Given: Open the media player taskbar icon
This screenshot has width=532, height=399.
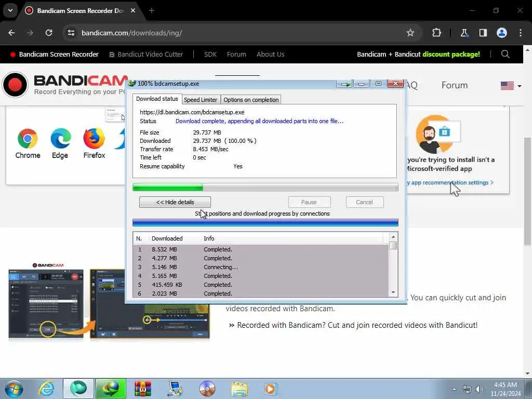Looking at the screenshot, I should pos(271,389).
